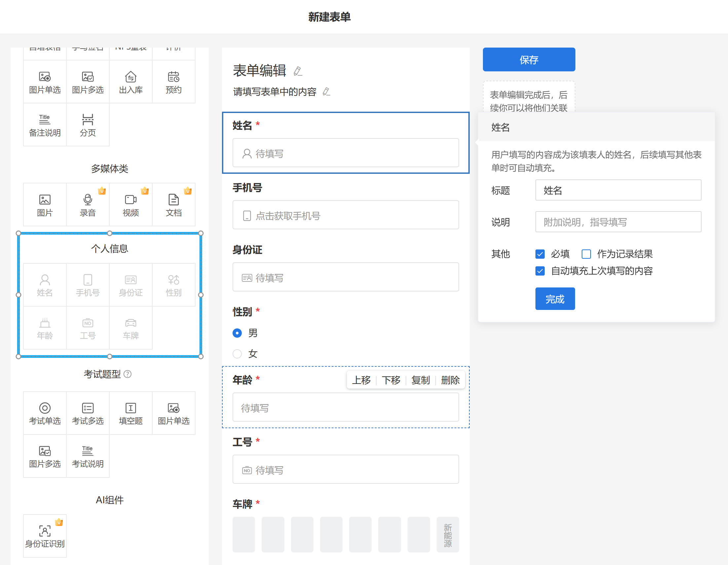
Task: Click 上移 to move 年龄 up
Action: pos(361,380)
